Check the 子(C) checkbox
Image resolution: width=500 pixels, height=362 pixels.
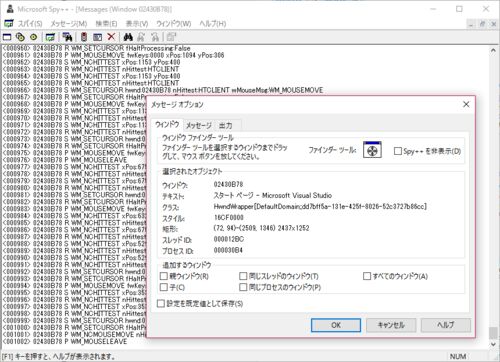pyautogui.click(x=164, y=287)
